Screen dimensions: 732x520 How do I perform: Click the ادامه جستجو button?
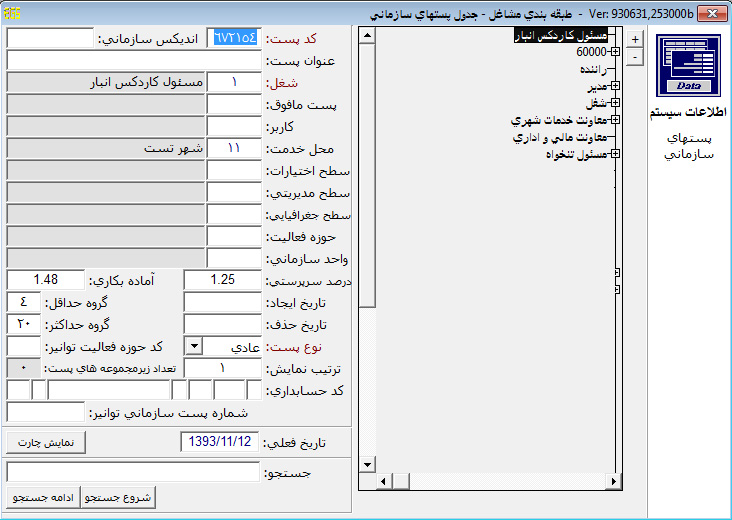click(x=43, y=498)
